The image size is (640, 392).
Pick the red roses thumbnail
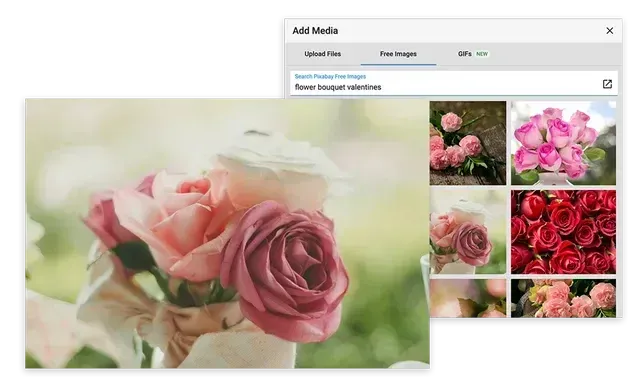(x=563, y=232)
